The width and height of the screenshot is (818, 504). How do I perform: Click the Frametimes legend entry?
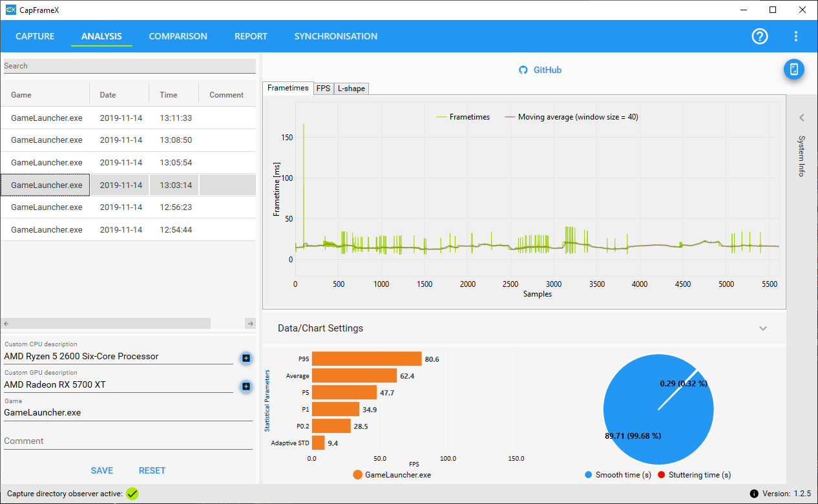[463, 117]
